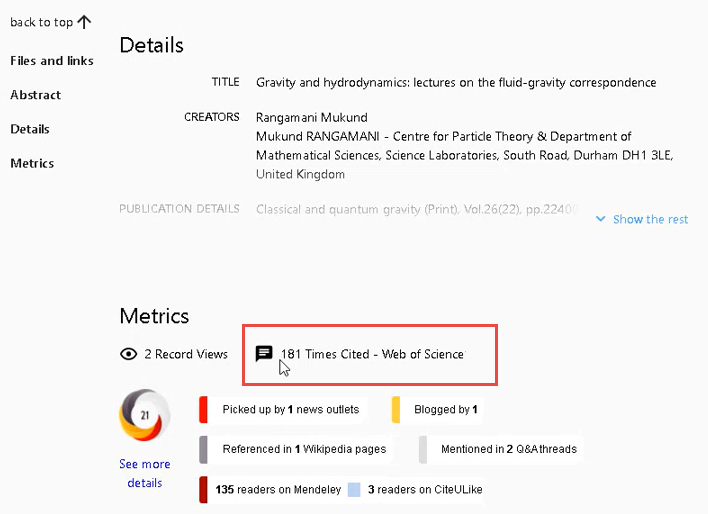
Task: Click the yellow Blogged color marker
Action: pyautogui.click(x=396, y=409)
